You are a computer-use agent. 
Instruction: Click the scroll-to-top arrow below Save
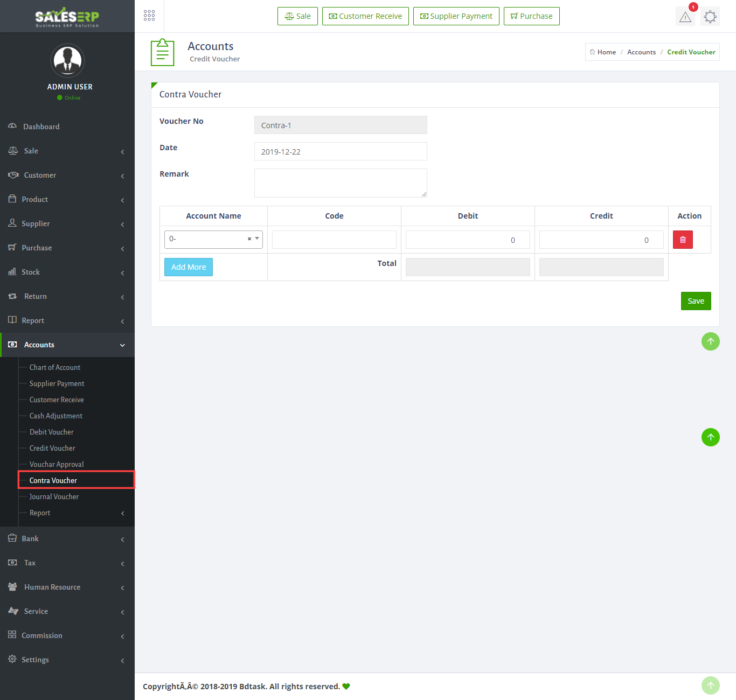[710, 341]
